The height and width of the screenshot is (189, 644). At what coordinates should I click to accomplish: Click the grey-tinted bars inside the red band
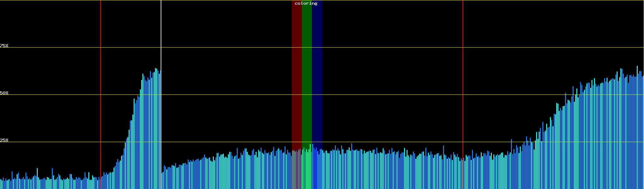pos(296,170)
